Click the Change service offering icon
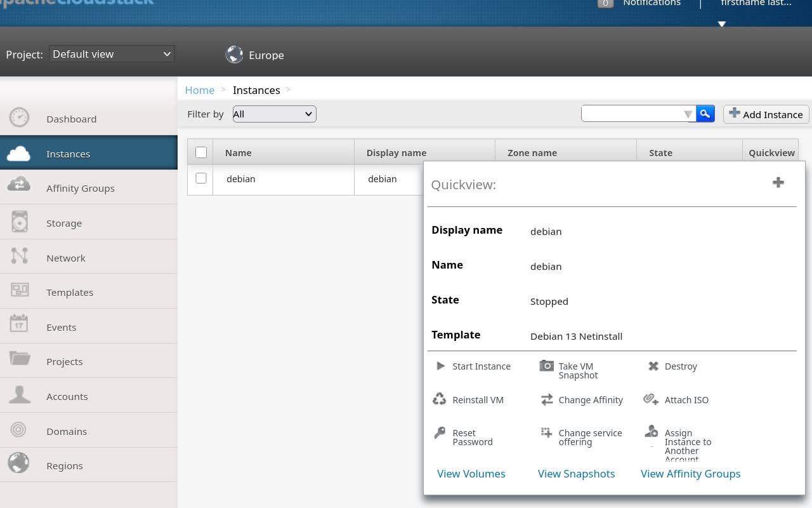Screen dimensions: 812x508 (x=546, y=433)
